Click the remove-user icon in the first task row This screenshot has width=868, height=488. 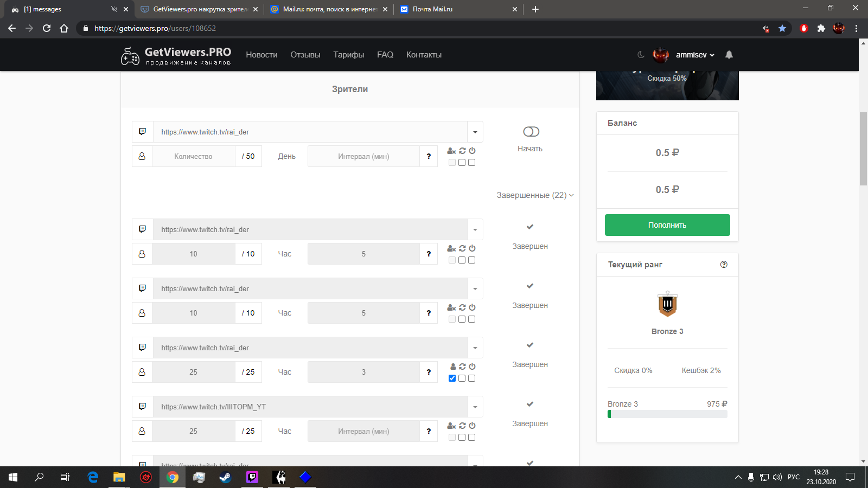click(x=451, y=151)
